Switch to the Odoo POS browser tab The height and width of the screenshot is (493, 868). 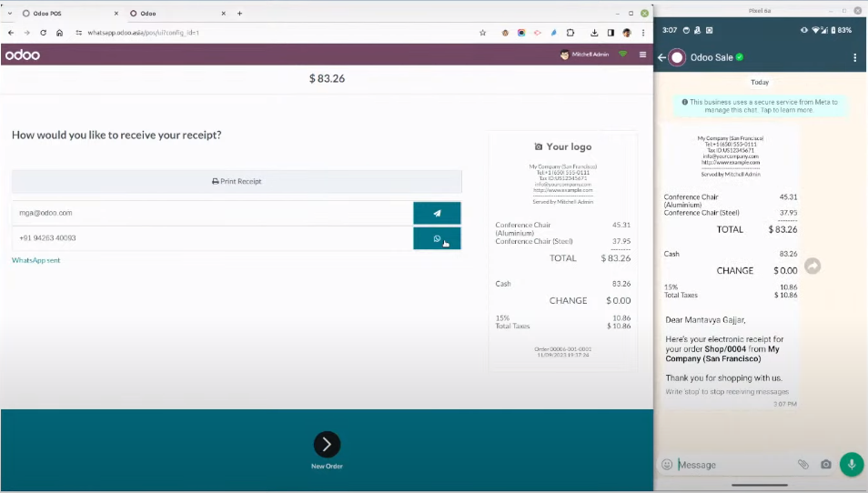[x=69, y=14]
